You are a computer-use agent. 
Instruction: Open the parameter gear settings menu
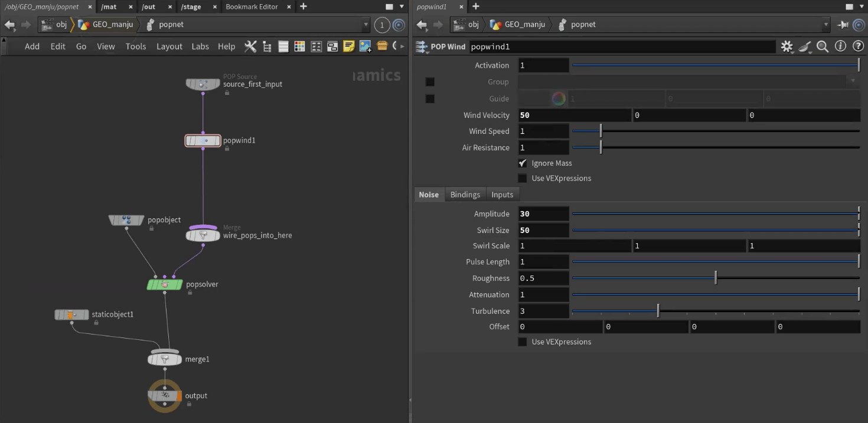pos(787,47)
